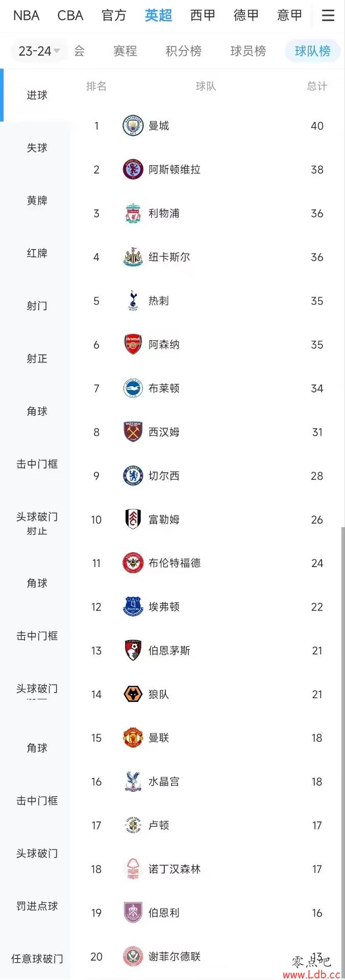Select 罚进点球 in the stats sidebar

(37, 906)
